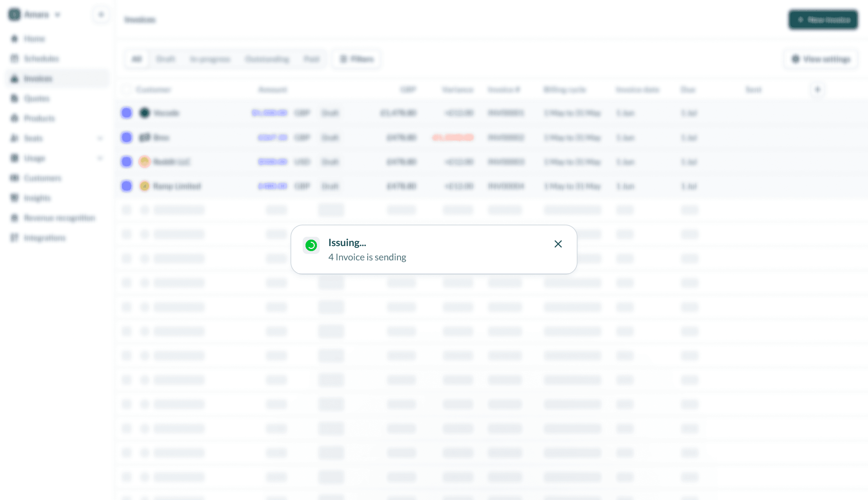Sort by the Amount column header
The height and width of the screenshot is (500, 868).
273,90
